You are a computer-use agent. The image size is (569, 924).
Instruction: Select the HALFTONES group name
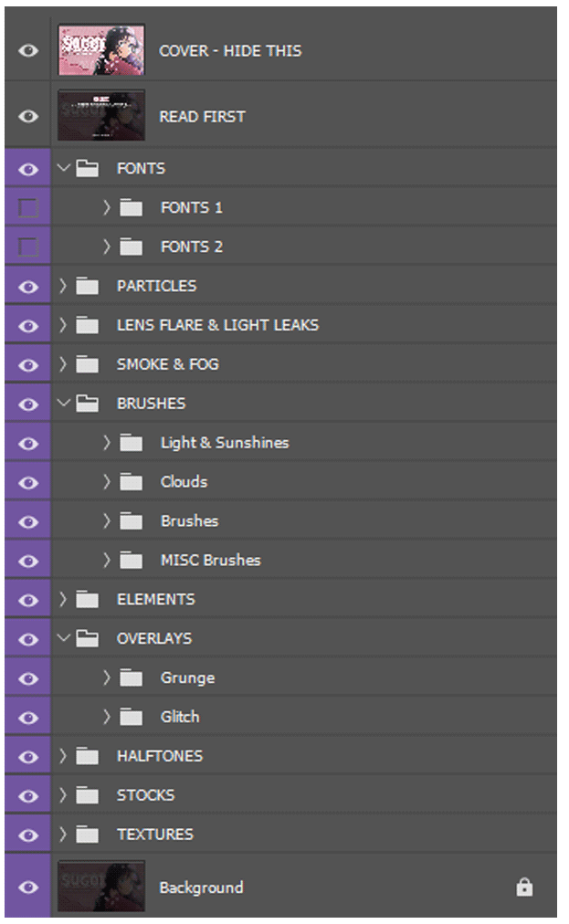(159, 755)
